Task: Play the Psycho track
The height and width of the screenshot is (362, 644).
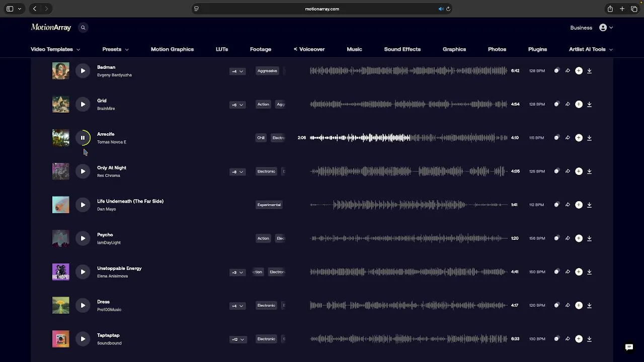Action: pyautogui.click(x=83, y=238)
